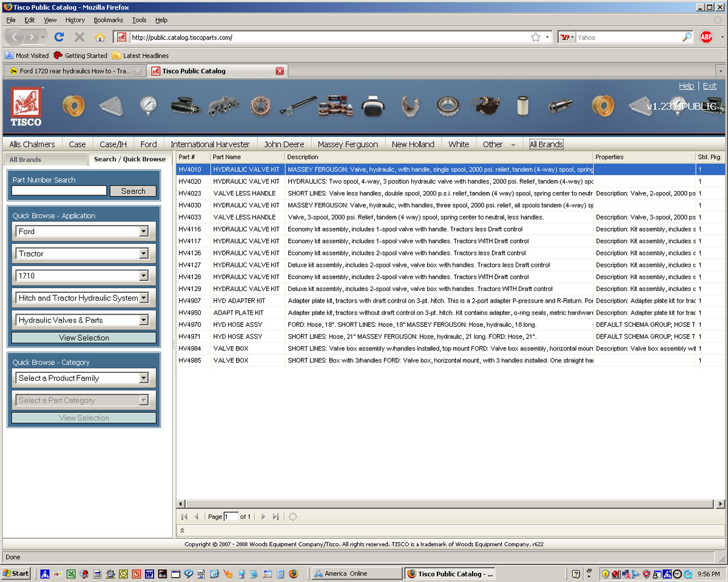Switch to the All Brands side tab
The height and width of the screenshot is (582, 728).
pyautogui.click(x=47, y=159)
